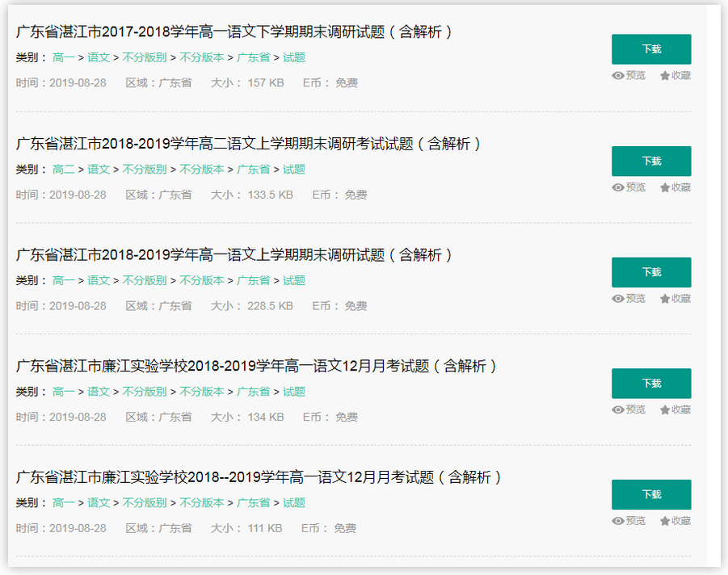
Task: Open the first document's title link
Action: tap(233, 32)
